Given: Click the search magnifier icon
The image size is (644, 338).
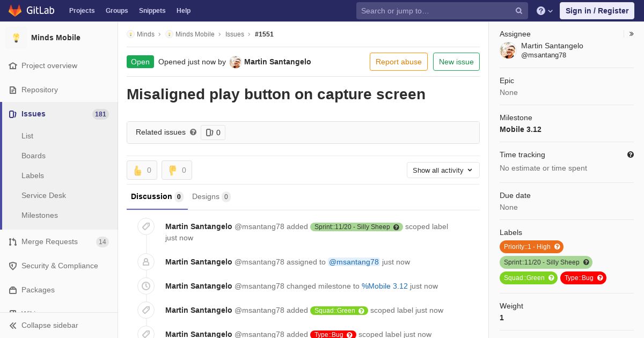Looking at the screenshot, I should pyautogui.click(x=519, y=11).
